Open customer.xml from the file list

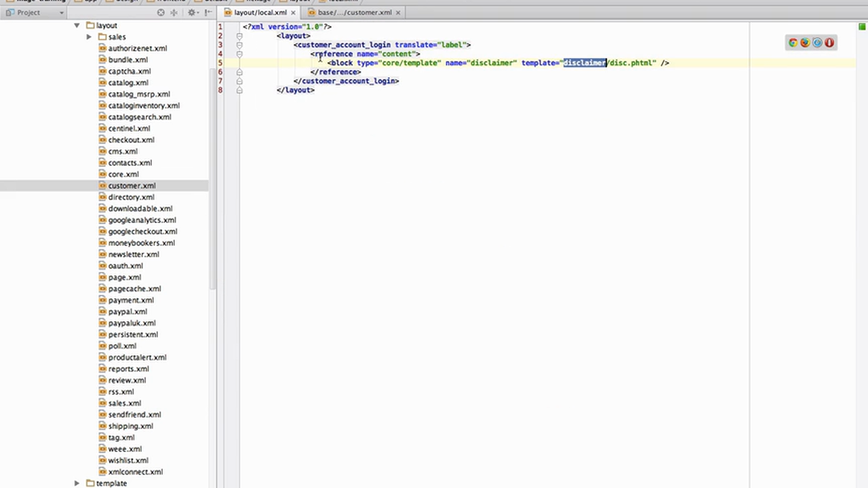(132, 185)
